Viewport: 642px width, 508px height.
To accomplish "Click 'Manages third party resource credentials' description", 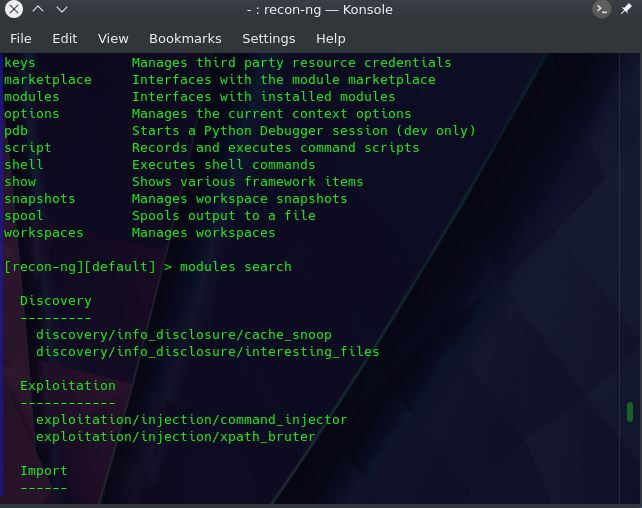I will pos(291,63).
